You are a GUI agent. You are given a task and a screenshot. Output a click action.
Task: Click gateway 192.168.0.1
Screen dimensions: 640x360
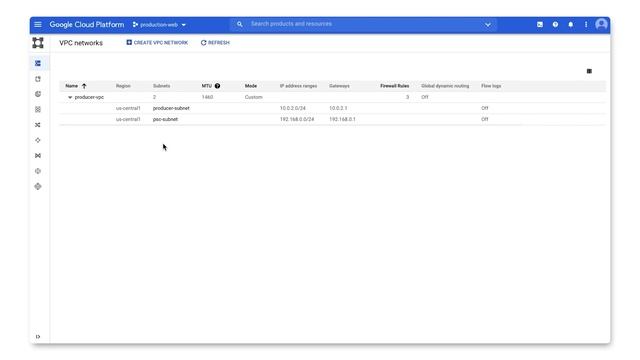pos(342,119)
